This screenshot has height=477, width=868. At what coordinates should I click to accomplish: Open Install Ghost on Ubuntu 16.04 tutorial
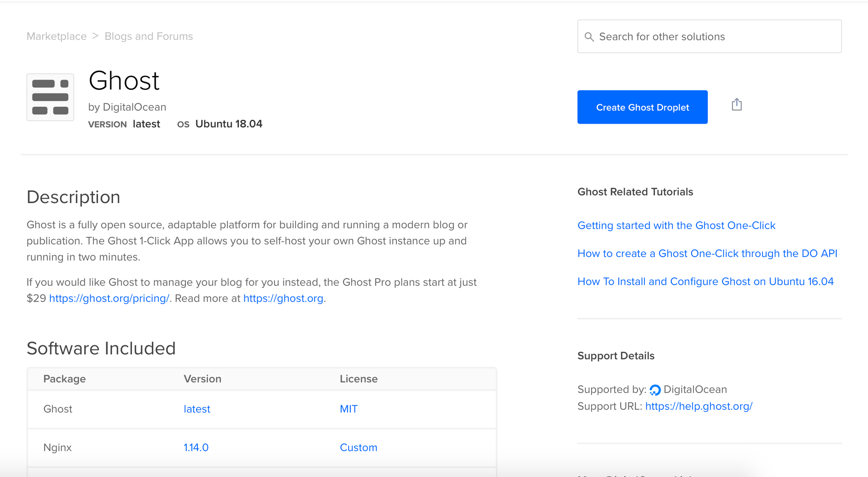pos(705,282)
